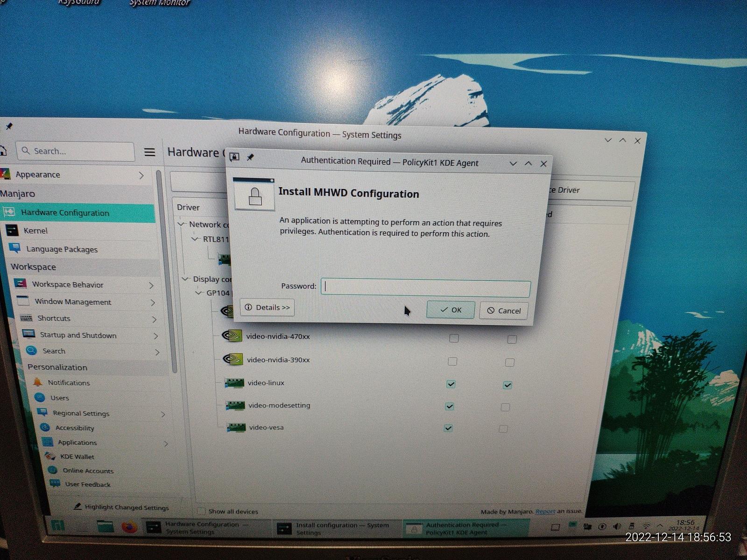747x560 pixels.
Task: Click the volume icon in the system tray
Action: [617, 526]
